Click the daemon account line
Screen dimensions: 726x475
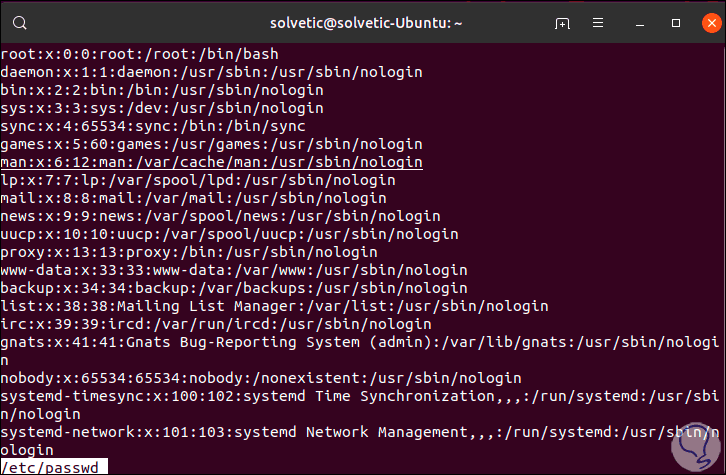211,72
